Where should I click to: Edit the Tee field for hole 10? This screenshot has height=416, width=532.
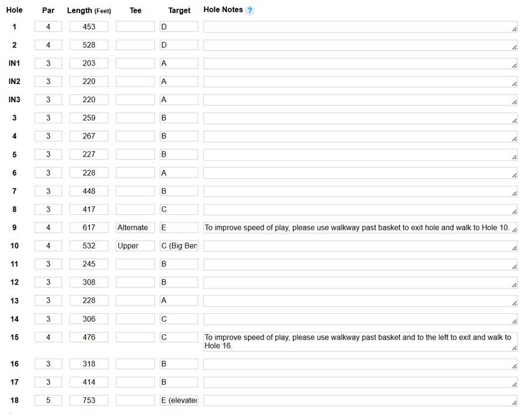(135, 246)
